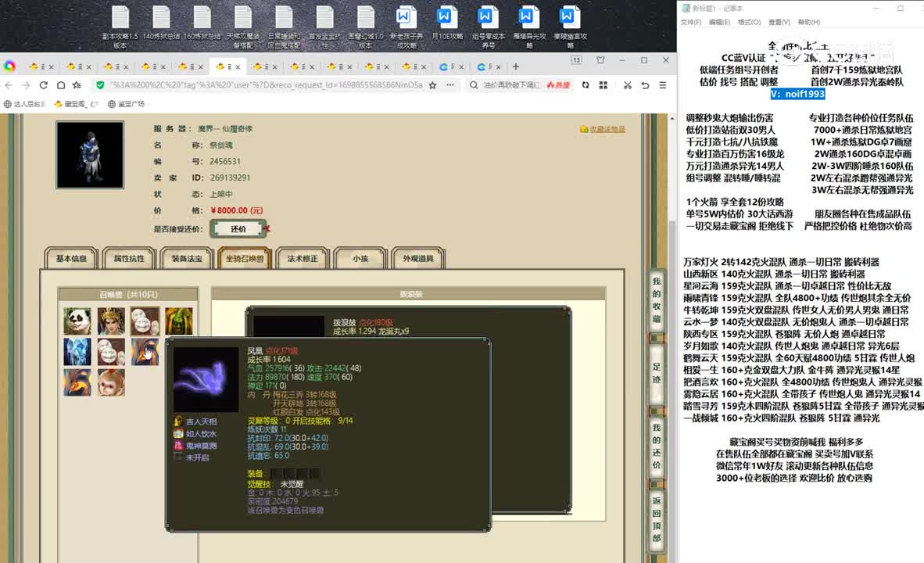
Task: Open 足迹 in the right sidebar
Action: [657, 373]
